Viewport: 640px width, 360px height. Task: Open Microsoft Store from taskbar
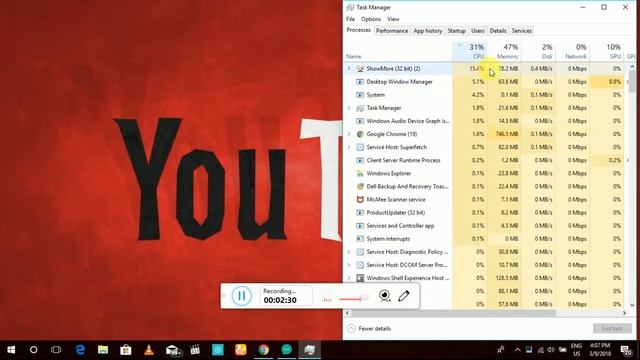pyautogui.click(x=126, y=350)
